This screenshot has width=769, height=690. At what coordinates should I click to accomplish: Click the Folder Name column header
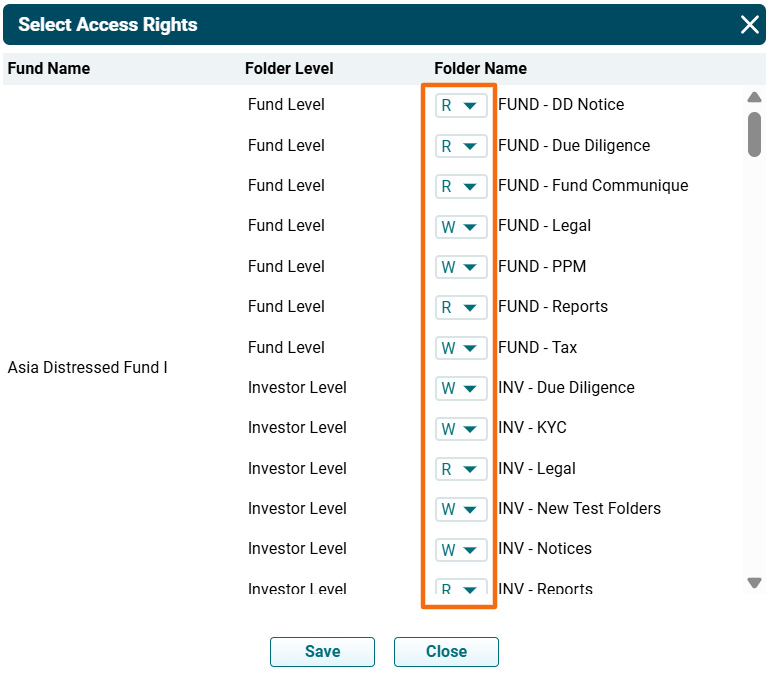pos(480,69)
